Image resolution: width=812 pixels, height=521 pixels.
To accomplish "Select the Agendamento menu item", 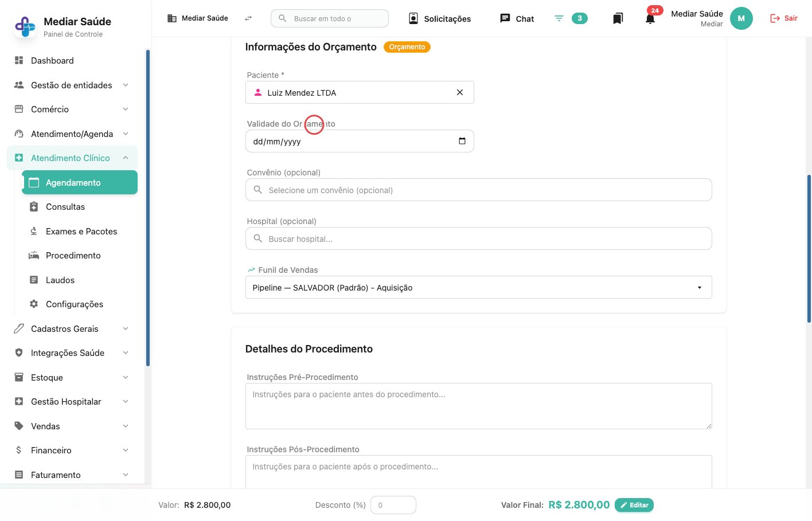I will click(80, 182).
